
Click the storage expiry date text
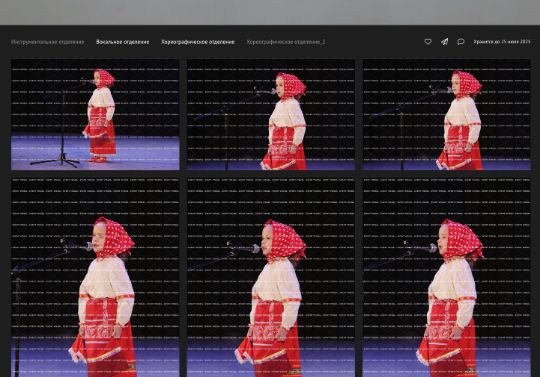tap(502, 42)
